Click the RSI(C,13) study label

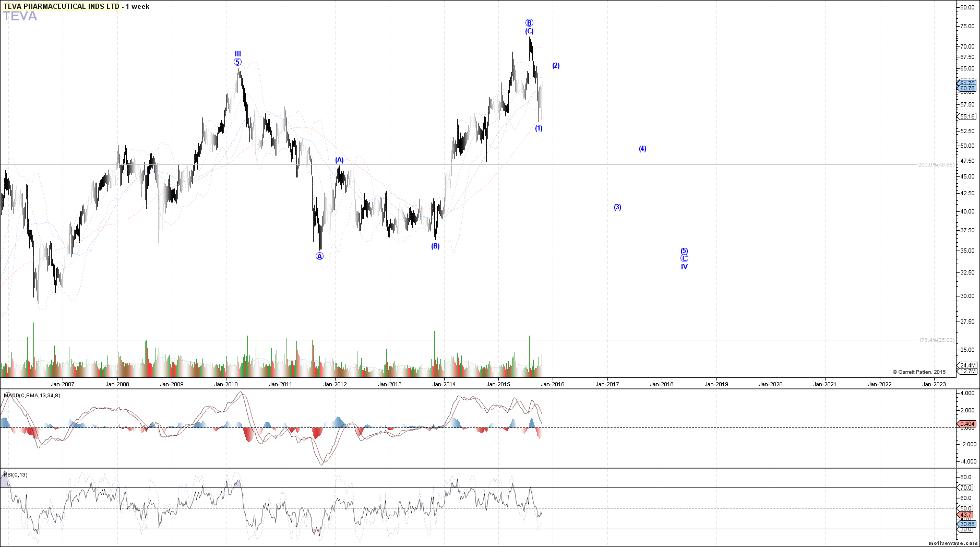[16, 474]
